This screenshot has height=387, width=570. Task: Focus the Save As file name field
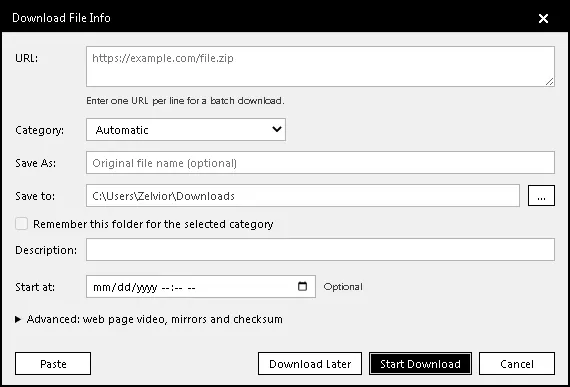(x=320, y=163)
